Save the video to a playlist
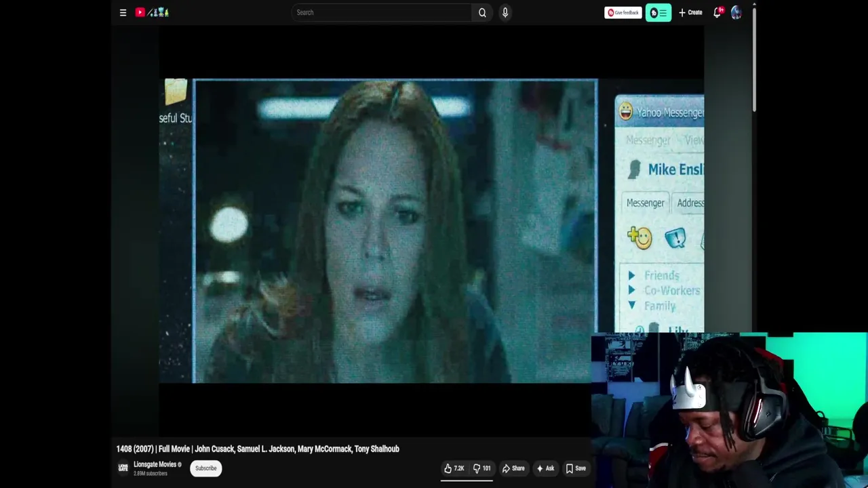This screenshot has height=488, width=868. click(x=576, y=468)
